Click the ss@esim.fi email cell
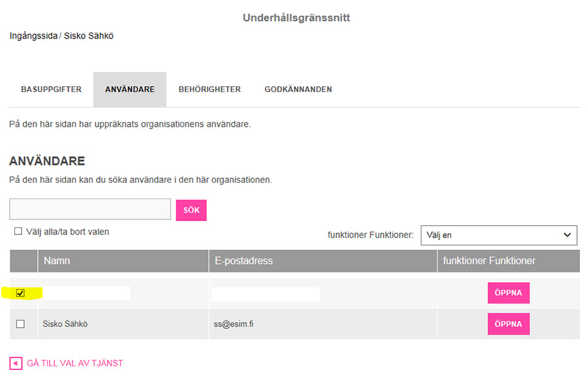The height and width of the screenshot is (380, 588). (x=234, y=324)
